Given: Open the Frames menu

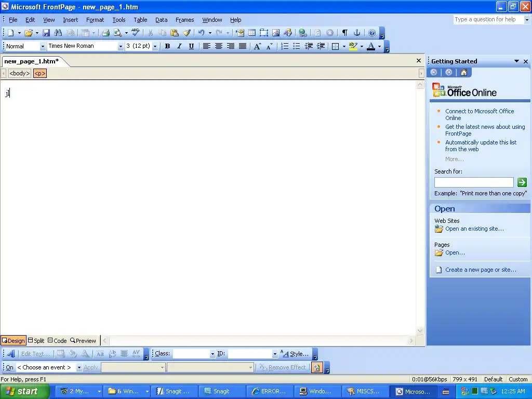Looking at the screenshot, I should tap(184, 20).
